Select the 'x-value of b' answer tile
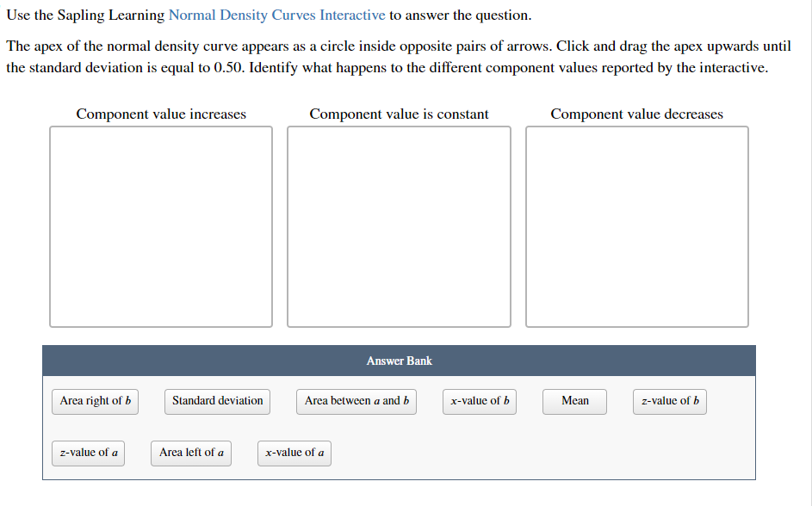 pyautogui.click(x=480, y=401)
